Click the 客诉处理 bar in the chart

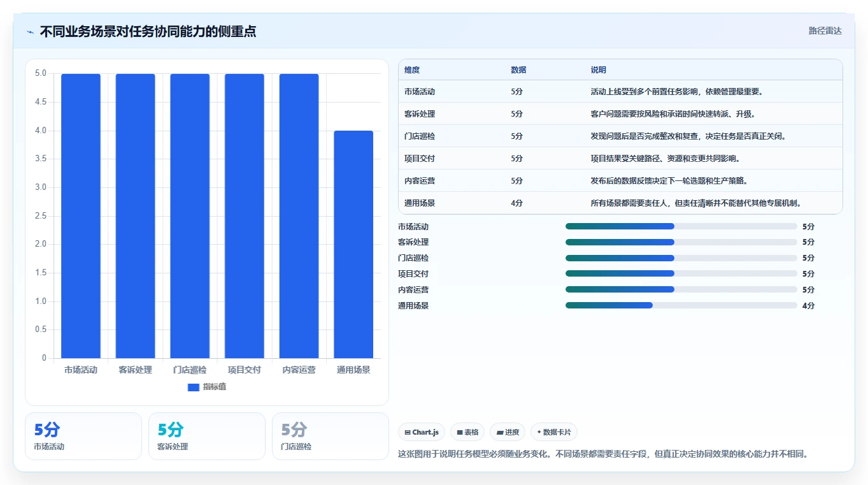pyautogui.click(x=135, y=216)
